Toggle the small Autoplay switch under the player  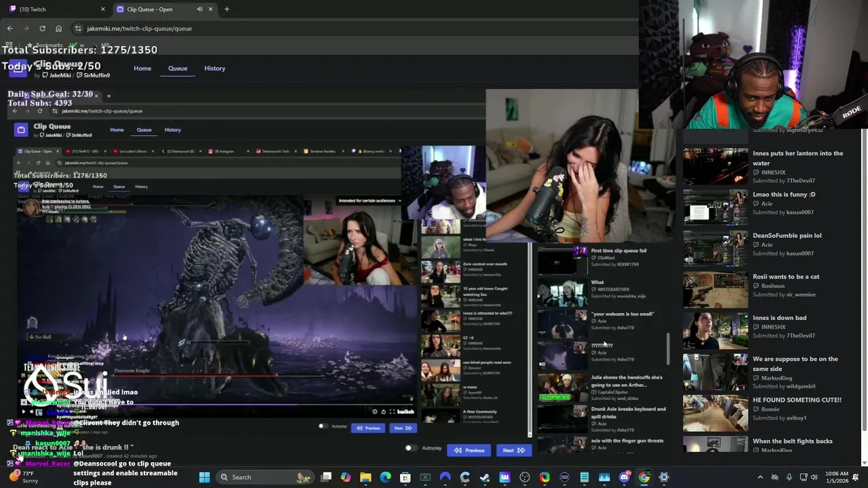click(x=323, y=426)
